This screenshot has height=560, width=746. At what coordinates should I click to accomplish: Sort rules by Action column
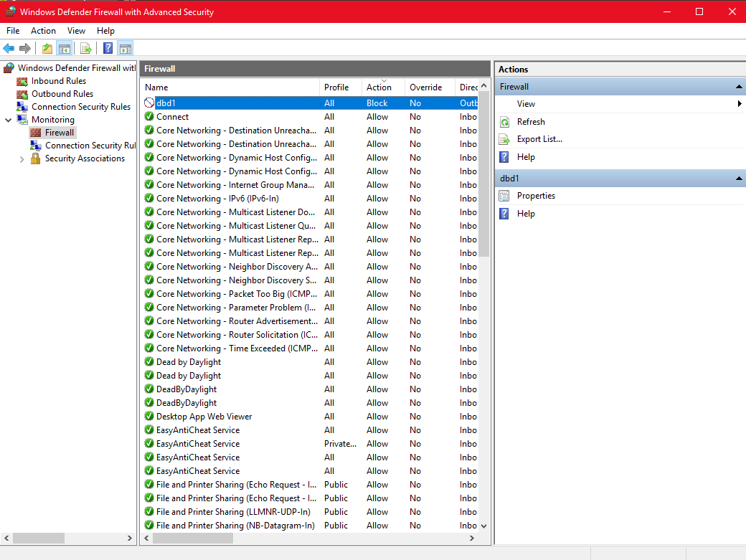tap(384, 87)
